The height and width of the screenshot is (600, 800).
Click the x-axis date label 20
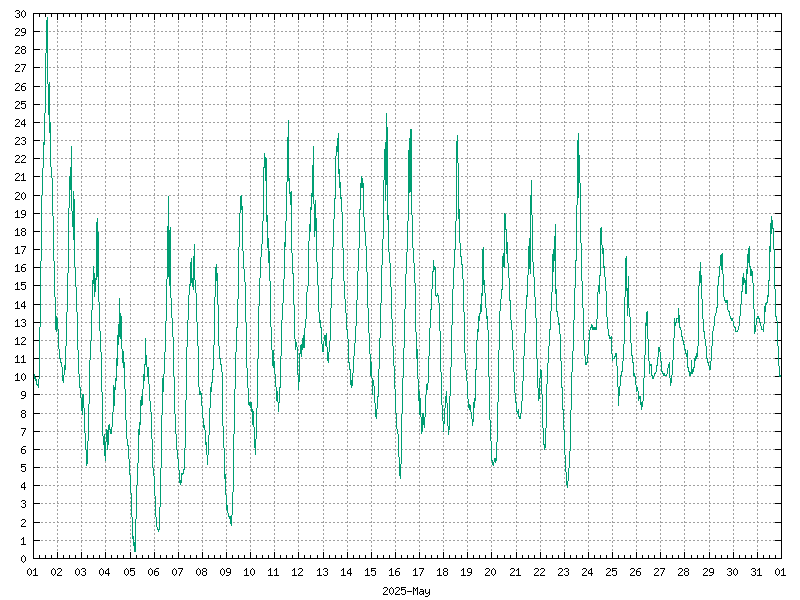click(x=491, y=572)
